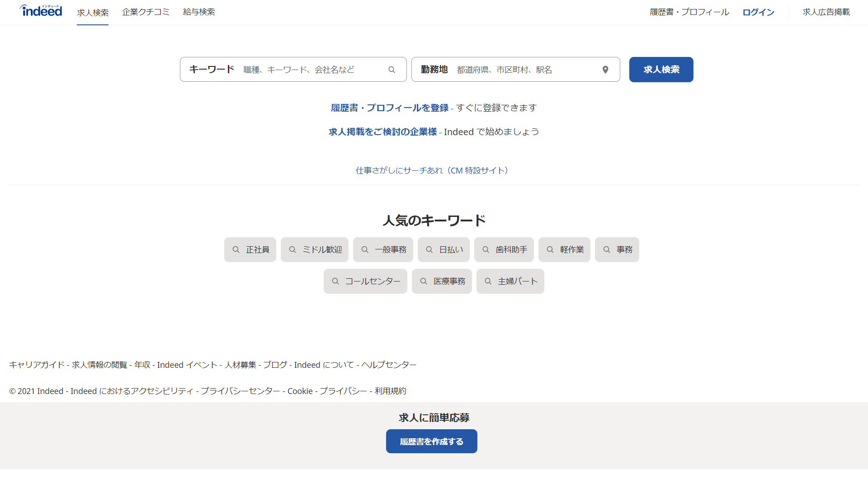
Task: Open 求人広告掲載 in header
Action: click(826, 12)
